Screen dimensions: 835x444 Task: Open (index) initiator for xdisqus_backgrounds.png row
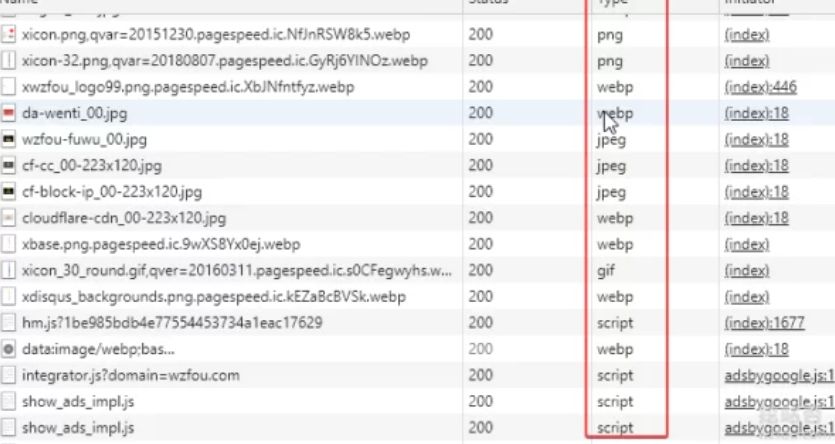click(x=747, y=297)
